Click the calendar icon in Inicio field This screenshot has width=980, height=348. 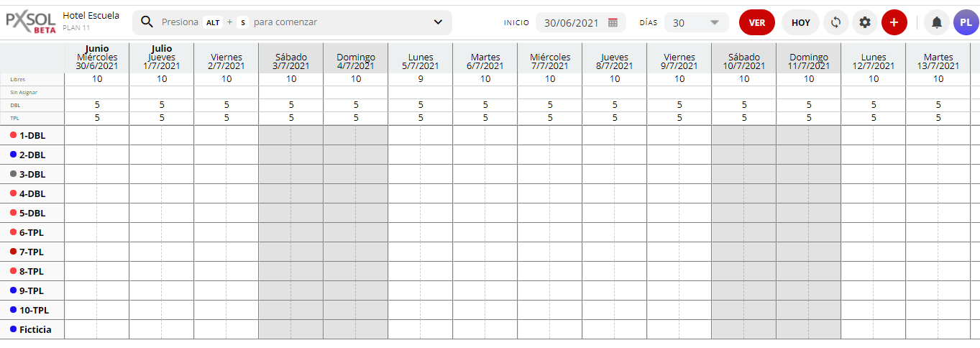point(613,22)
